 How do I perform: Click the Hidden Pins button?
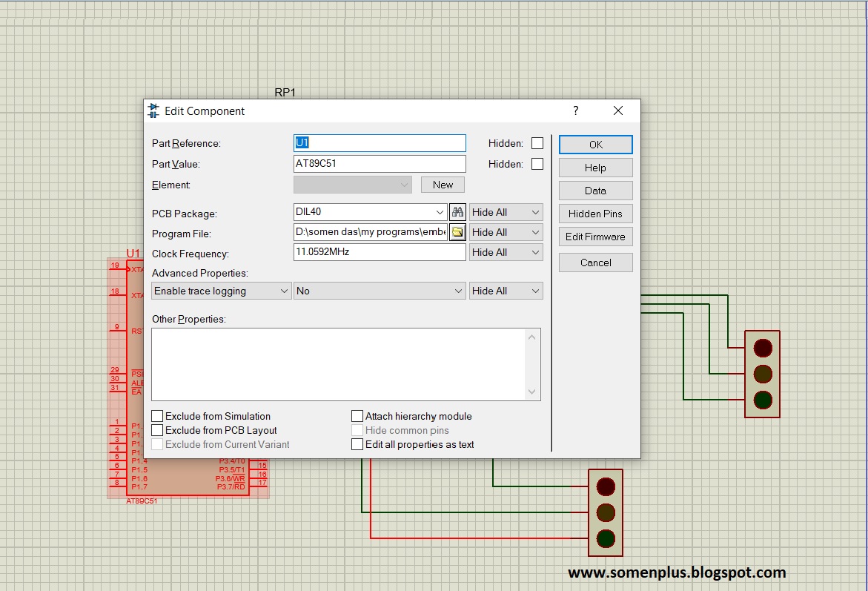595,214
